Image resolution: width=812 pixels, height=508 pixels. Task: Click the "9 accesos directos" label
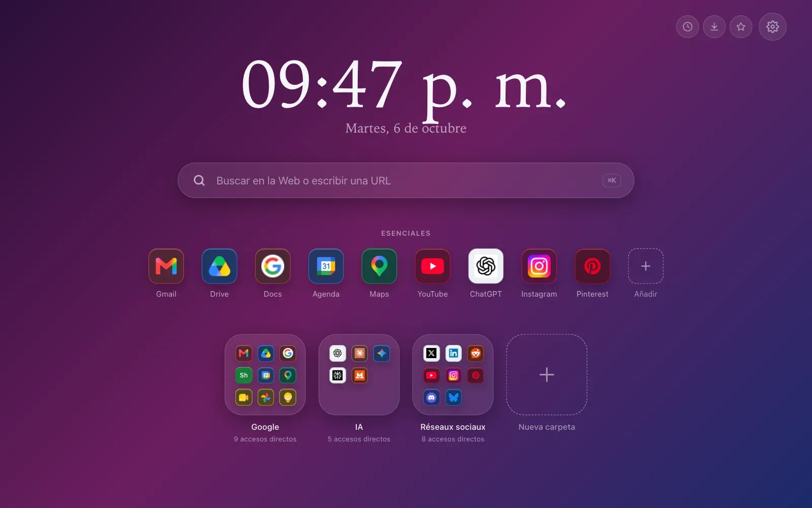tap(265, 439)
